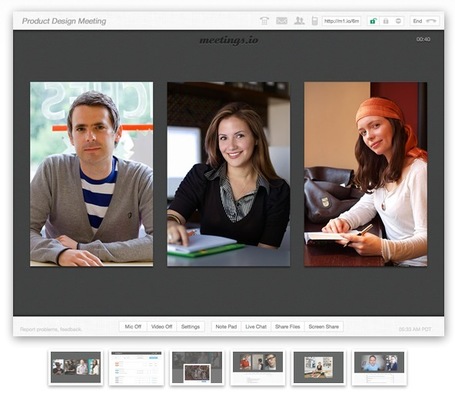Open third gallery thumbnail with screen share

(197, 367)
